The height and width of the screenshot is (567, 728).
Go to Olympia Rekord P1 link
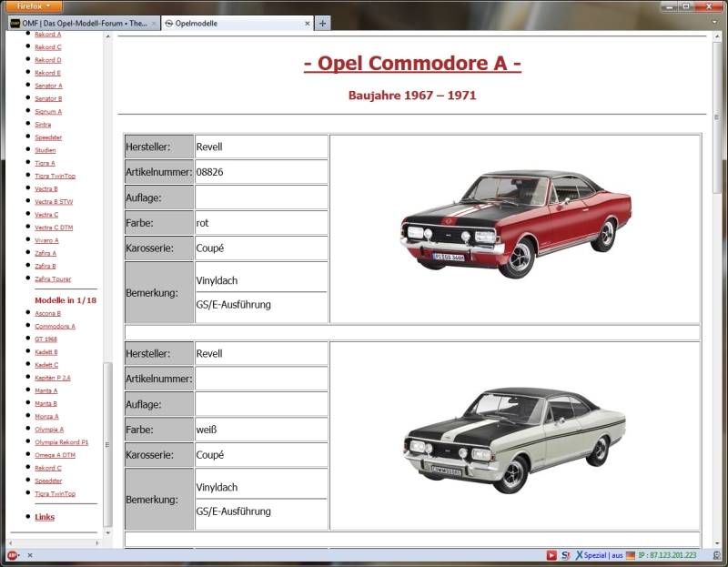tap(61, 441)
